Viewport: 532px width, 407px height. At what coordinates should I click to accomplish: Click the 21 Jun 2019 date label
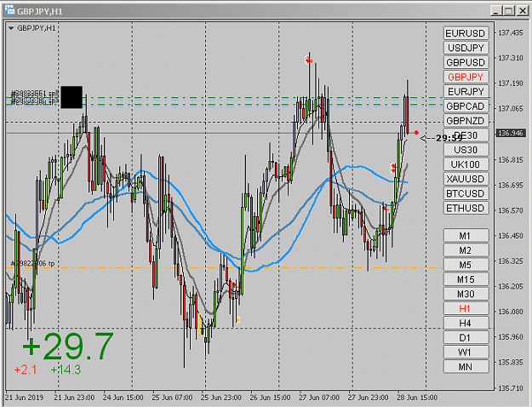25,398
